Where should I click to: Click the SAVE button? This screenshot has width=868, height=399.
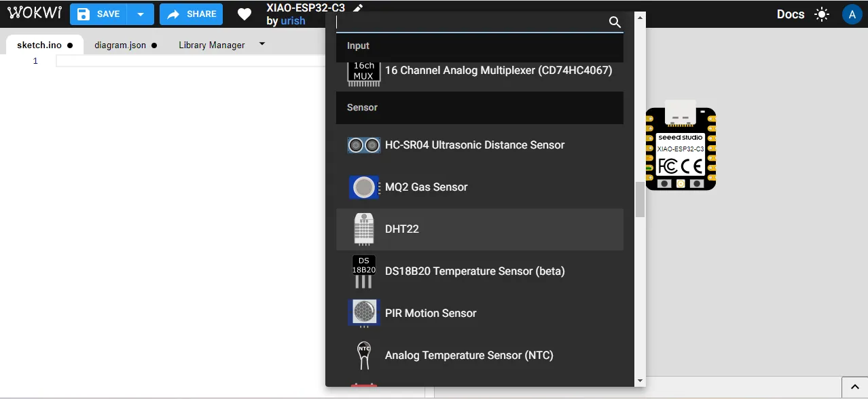pyautogui.click(x=99, y=14)
